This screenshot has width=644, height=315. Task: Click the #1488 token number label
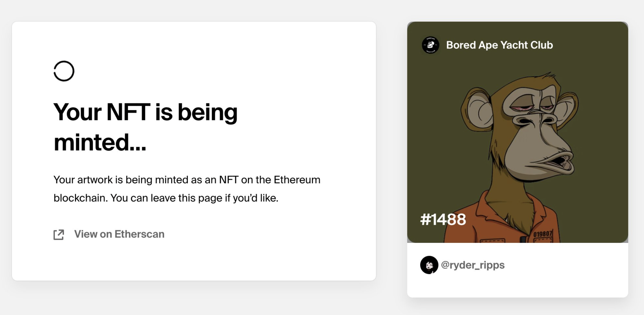443,219
